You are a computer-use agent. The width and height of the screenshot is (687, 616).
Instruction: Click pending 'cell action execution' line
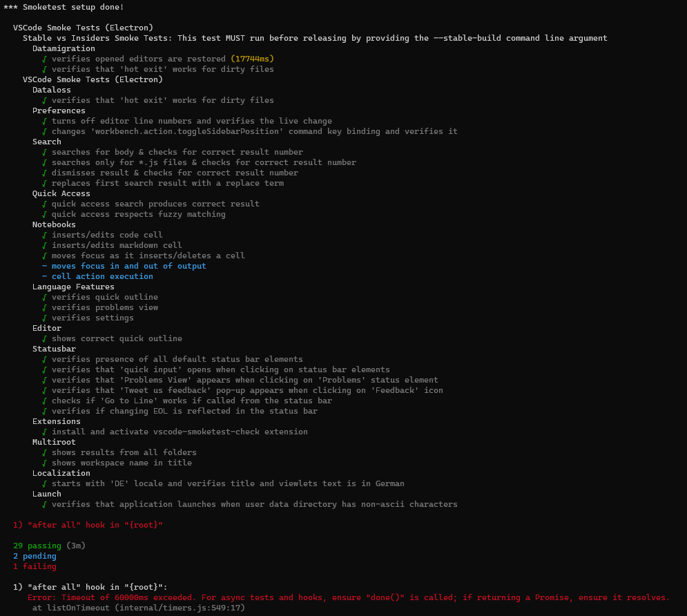(x=98, y=276)
